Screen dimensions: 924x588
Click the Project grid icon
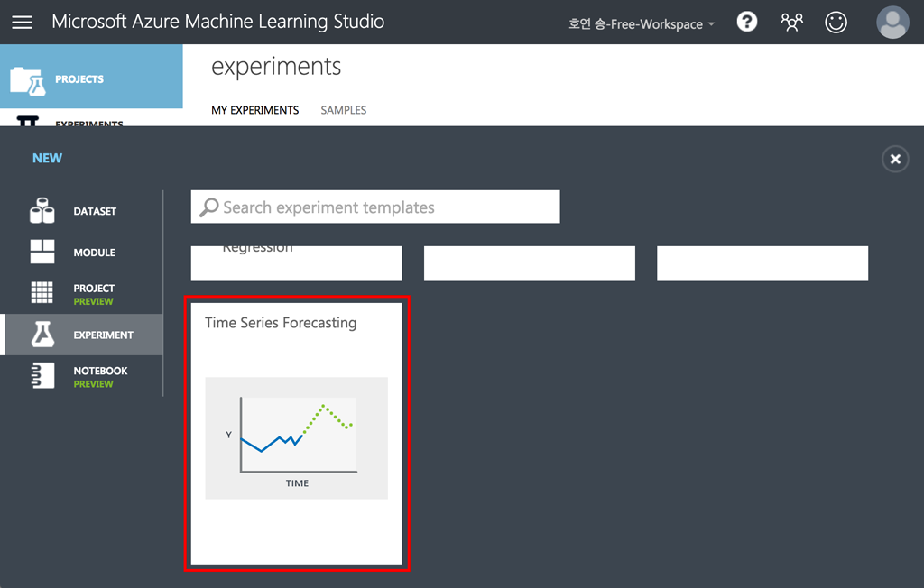(x=42, y=293)
